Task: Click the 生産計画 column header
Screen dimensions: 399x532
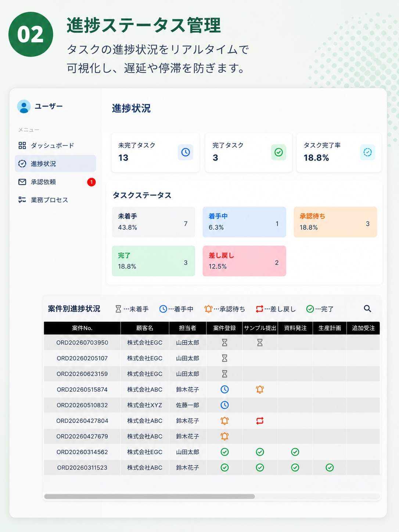Action: [330, 328]
